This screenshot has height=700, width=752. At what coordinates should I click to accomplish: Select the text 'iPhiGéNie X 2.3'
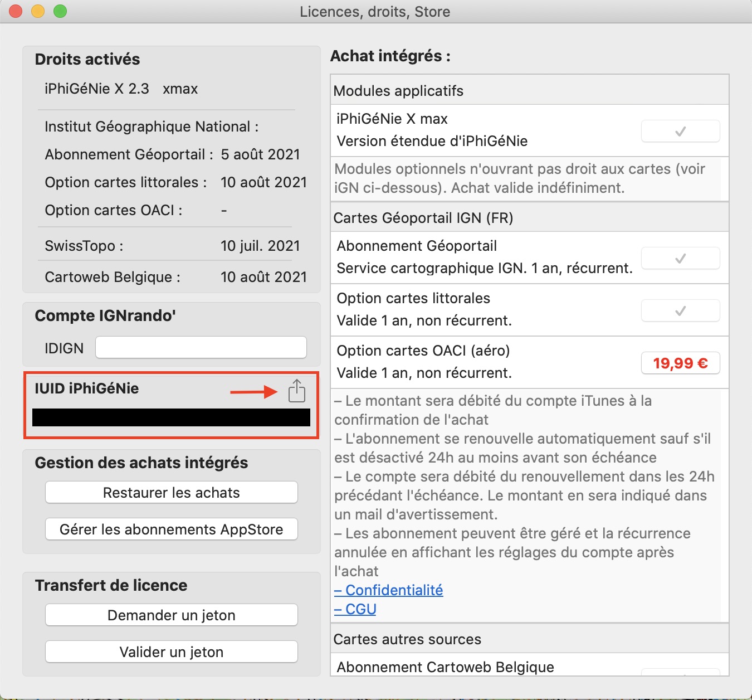tap(97, 89)
